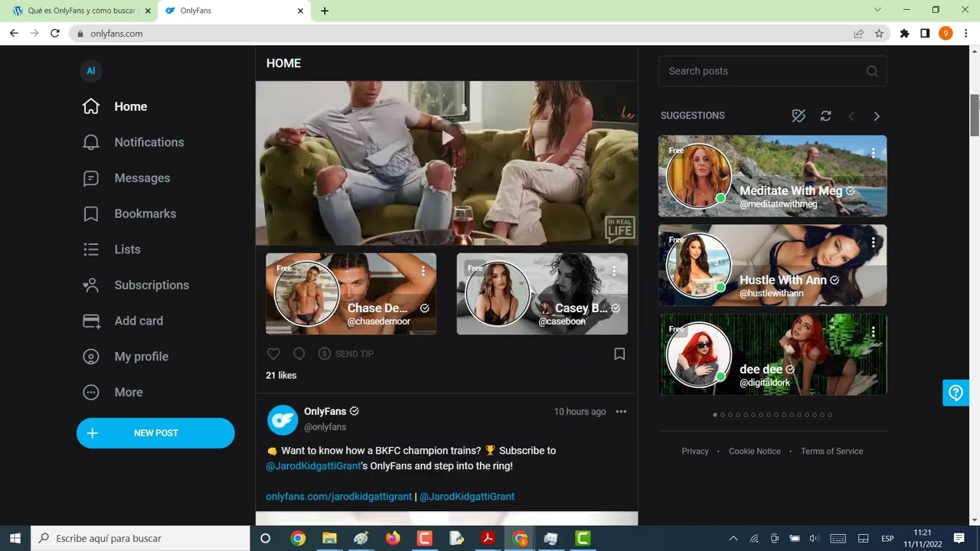Go to Messages in the sidebar
The image size is (980, 551).
(x=126, y=178)
